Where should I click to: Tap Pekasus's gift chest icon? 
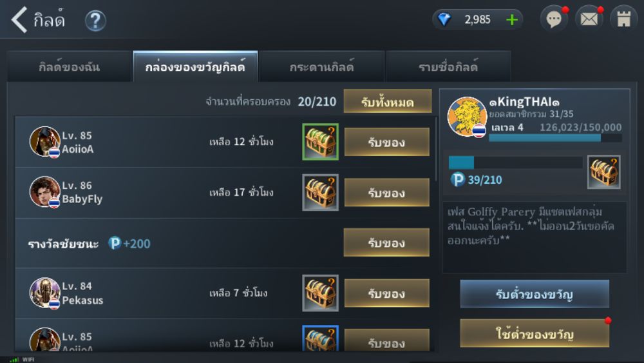(x=320, y=293)
